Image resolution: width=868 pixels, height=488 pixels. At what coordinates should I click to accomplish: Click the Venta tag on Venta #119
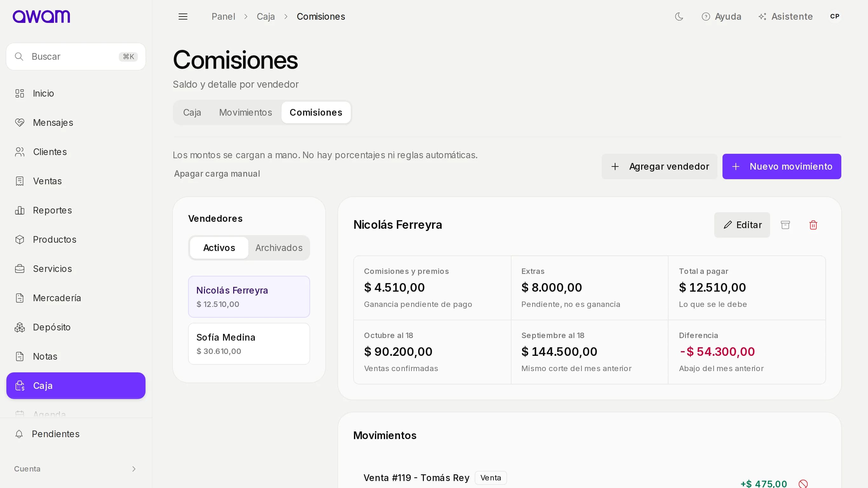pos(491,478)
